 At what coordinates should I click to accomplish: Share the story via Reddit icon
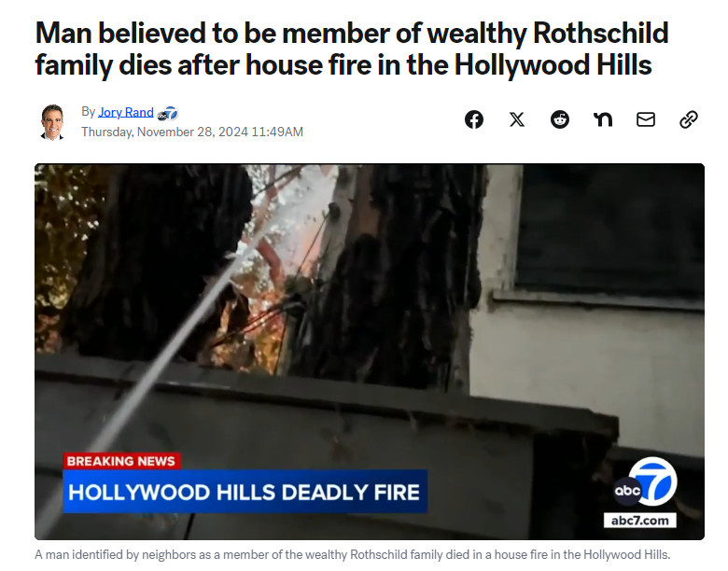tap(559, 119)
